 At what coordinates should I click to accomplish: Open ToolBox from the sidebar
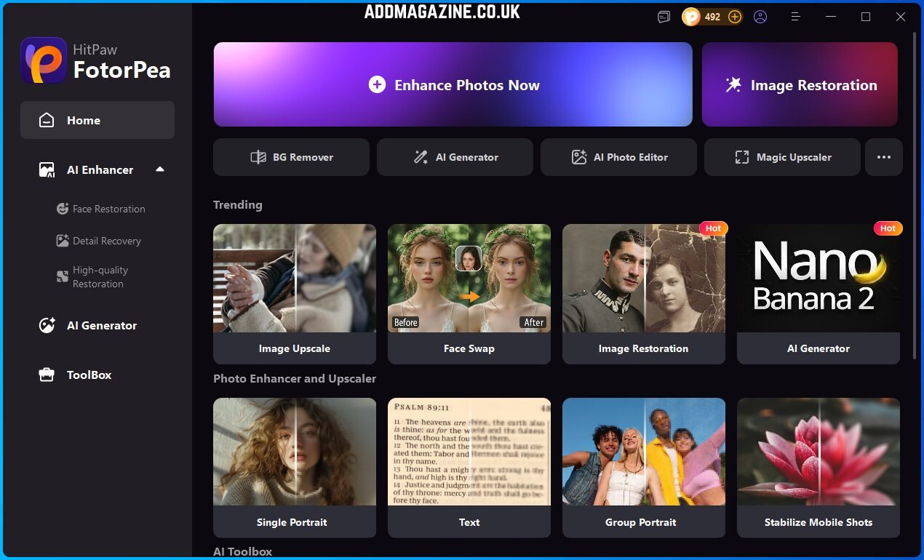coord(89,375)
